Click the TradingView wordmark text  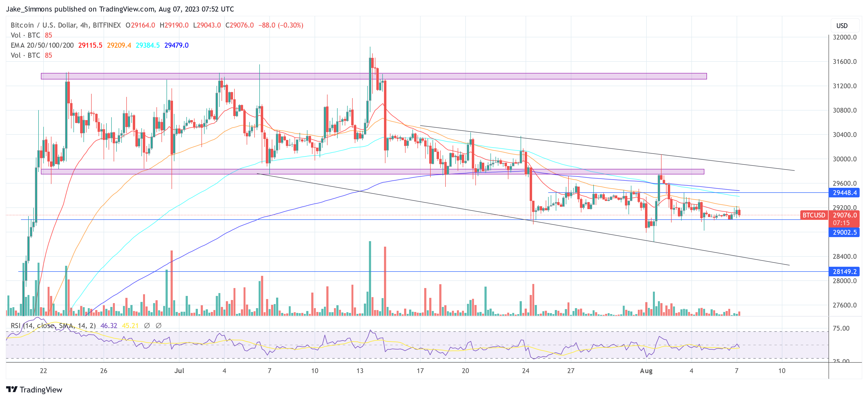pyautogui.click(x=41, y=389)
